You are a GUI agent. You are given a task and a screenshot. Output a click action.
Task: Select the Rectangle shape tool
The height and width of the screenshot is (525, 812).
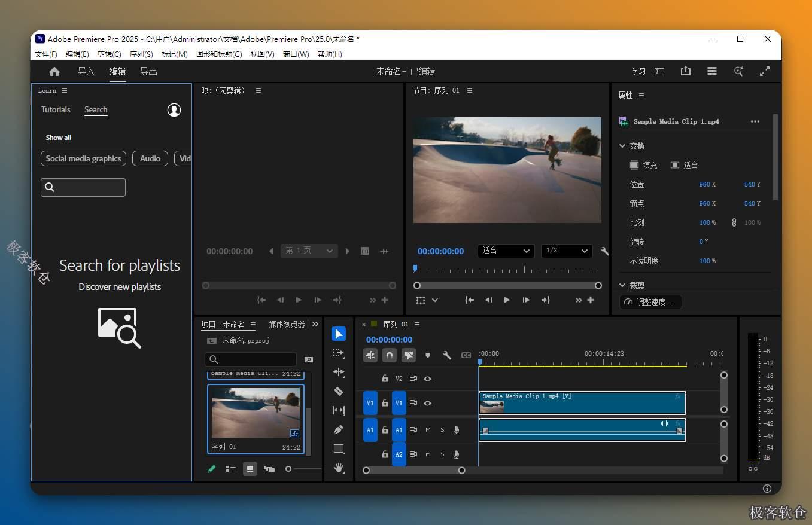point(339,448)
